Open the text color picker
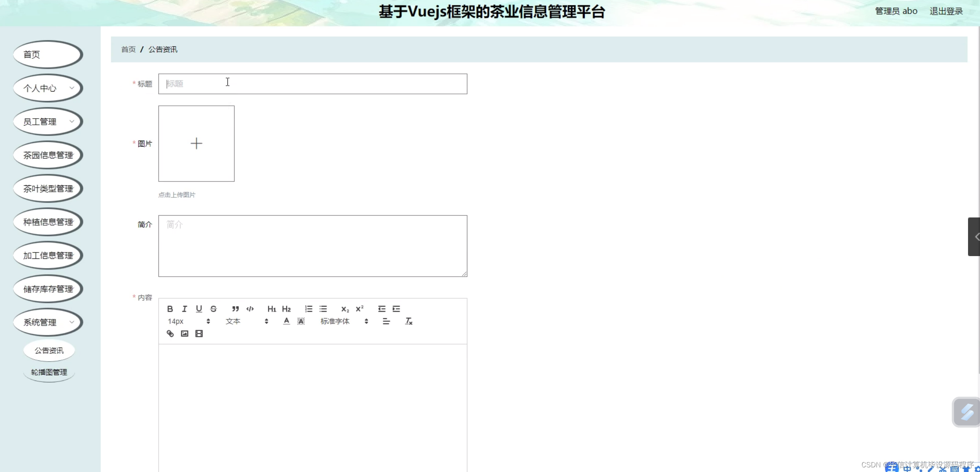 [x=286, y=321]
